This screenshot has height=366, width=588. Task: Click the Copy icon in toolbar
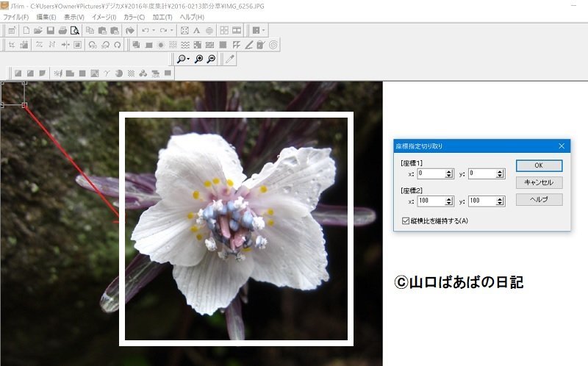pos(90,30)
